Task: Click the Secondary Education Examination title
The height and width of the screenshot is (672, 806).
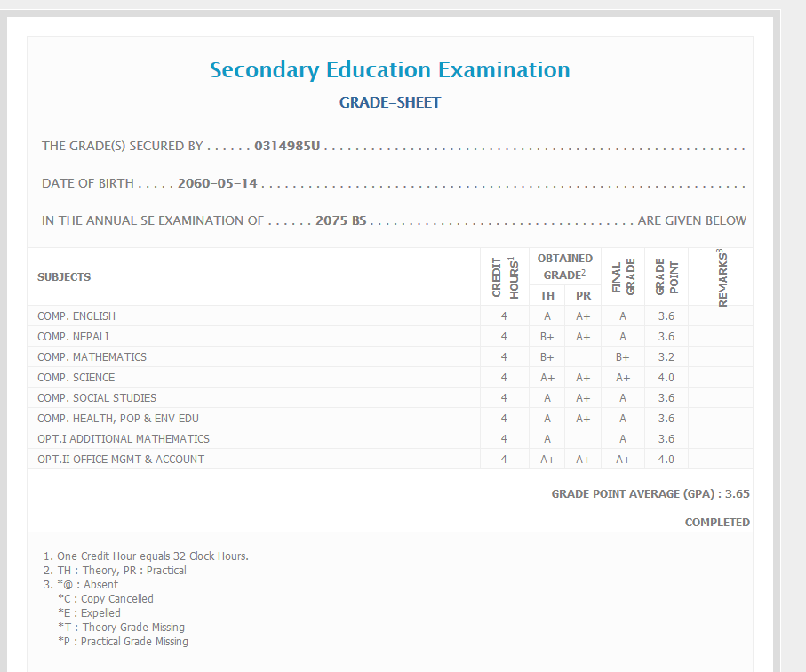Action: point(389,70)
